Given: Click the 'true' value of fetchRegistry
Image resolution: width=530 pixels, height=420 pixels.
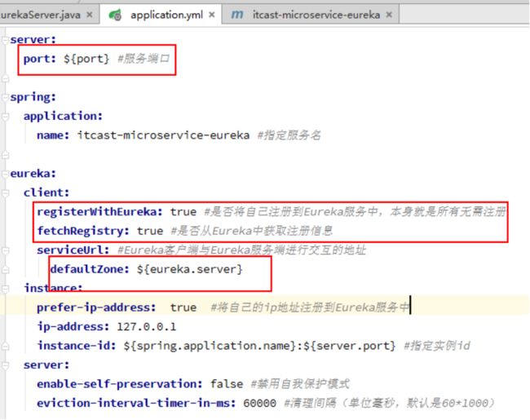Looking at the screenshot, I should pos(150,231).
